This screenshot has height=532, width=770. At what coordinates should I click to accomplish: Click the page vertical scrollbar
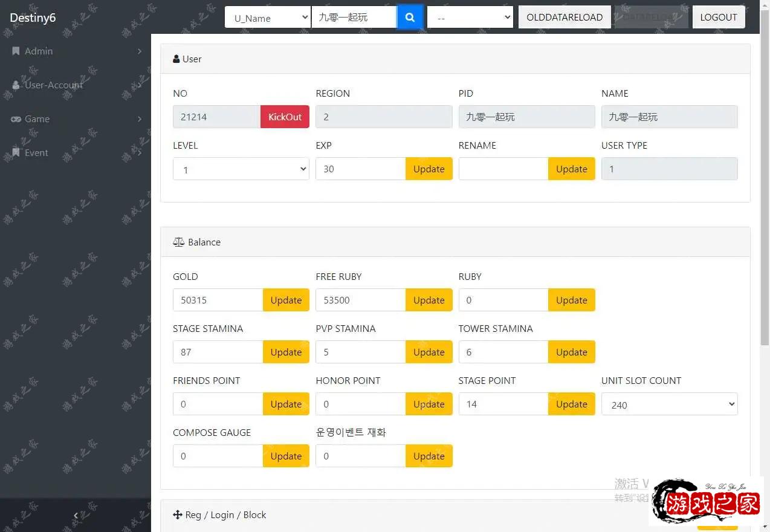pos(765,181)
